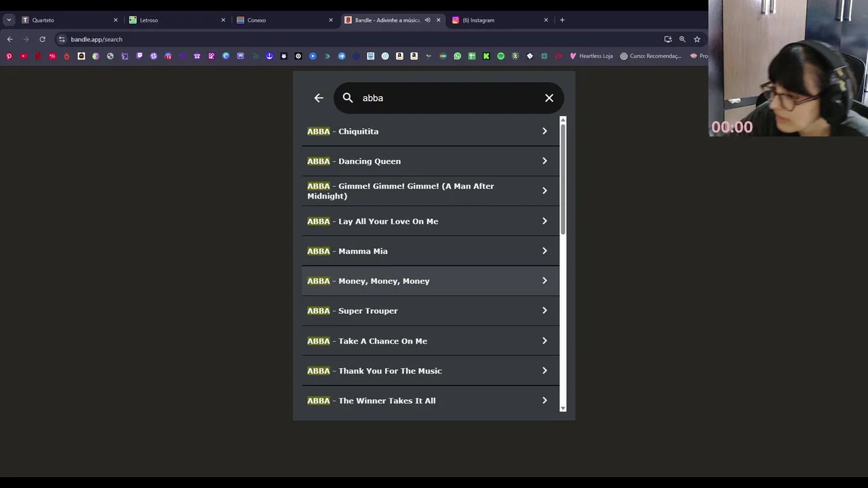The width and height of the screenshot is (868, 488).
Task: Switch to the Letroso tab
Action: click(x=176, y=20)
